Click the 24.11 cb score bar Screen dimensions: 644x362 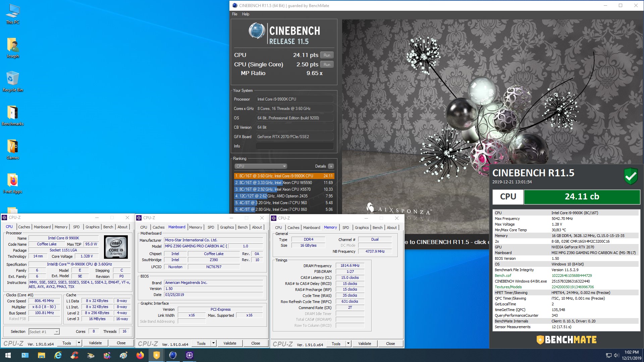pos(582,197)
